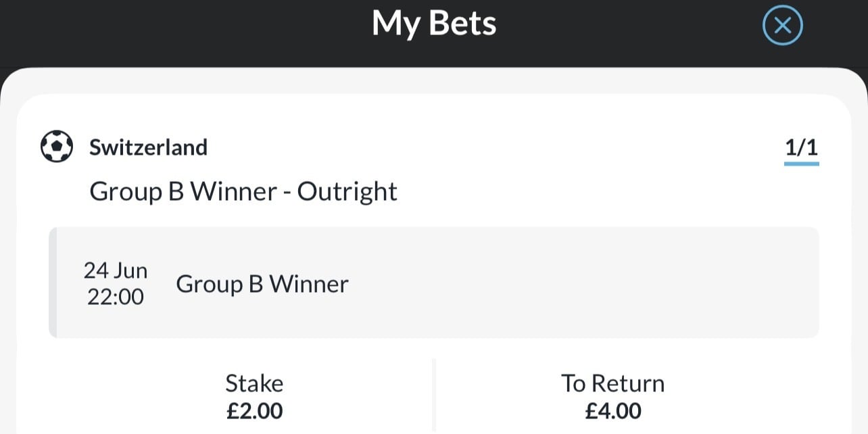The width and height of the screenshot is (868, 434).
Task: Click the 22:00 kick-off time
Action: tap(116, 297)
